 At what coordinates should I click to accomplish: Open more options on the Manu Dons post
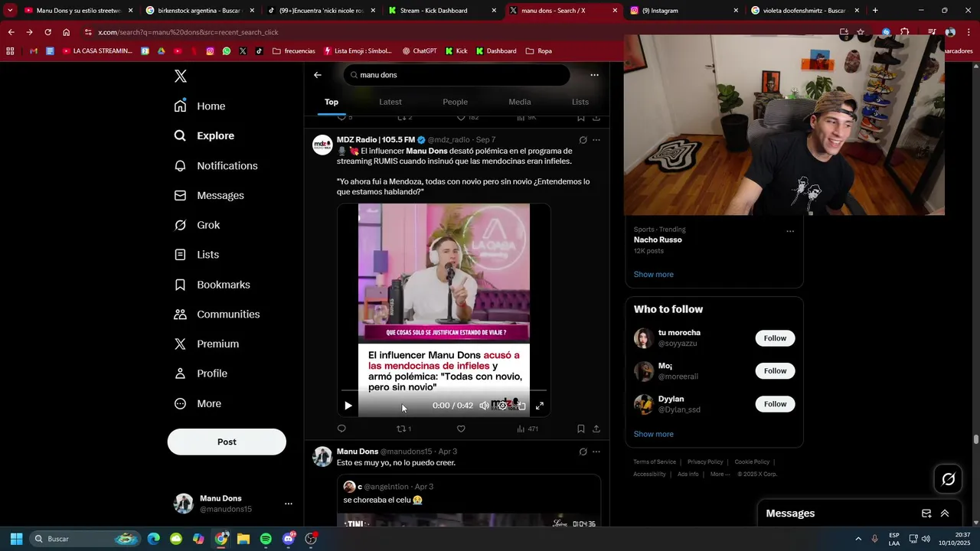[x=596, y=452]
